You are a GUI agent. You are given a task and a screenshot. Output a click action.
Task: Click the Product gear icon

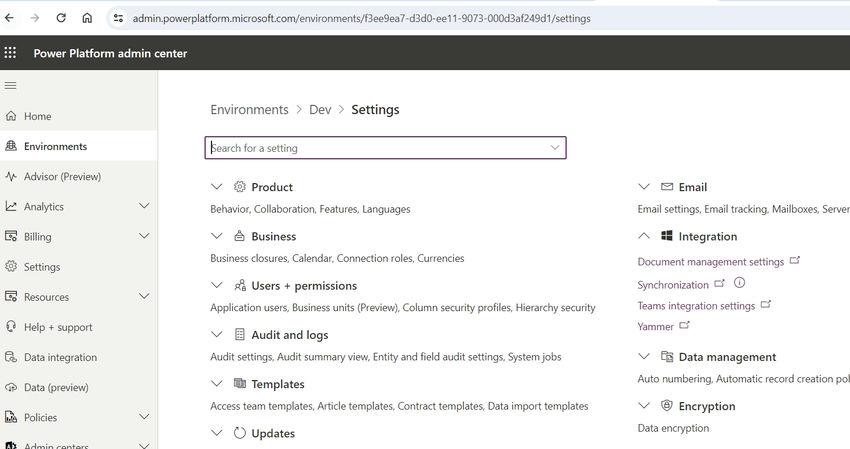pyautogui.click(x=240, y=187)
